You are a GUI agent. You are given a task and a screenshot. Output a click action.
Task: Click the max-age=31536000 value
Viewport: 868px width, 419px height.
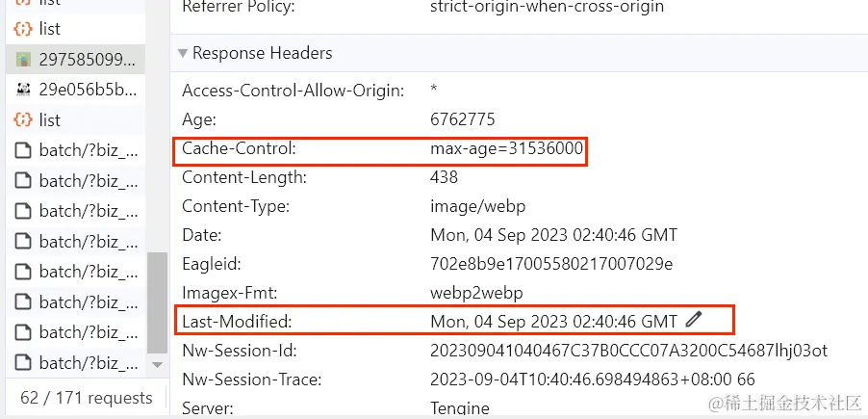[x=506, y=148]
